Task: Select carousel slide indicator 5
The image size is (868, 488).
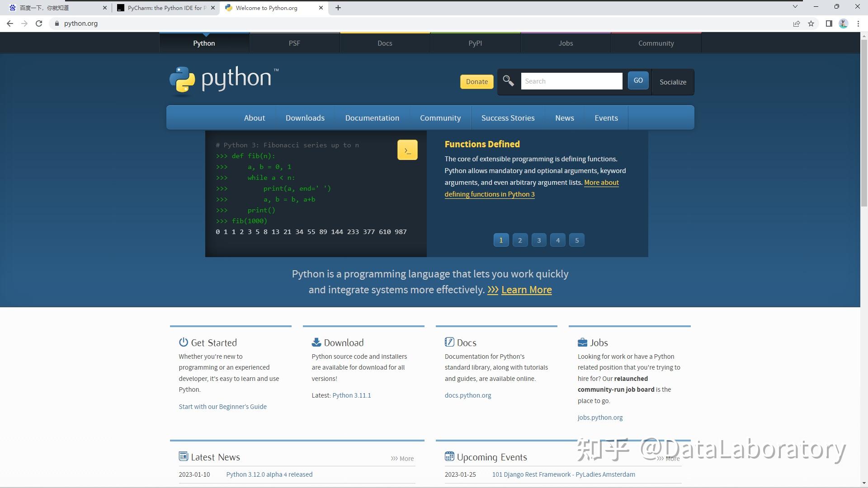Action: [577, 240]
